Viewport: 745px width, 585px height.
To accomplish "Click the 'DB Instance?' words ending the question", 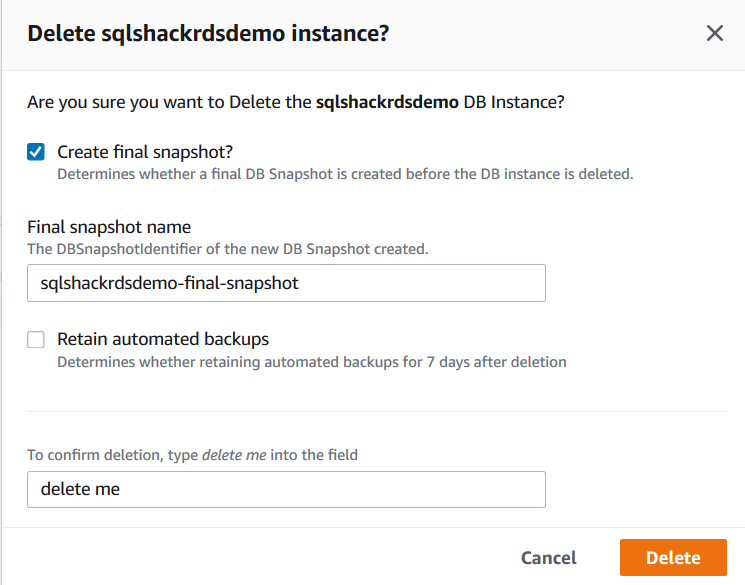I will [515, 102].
